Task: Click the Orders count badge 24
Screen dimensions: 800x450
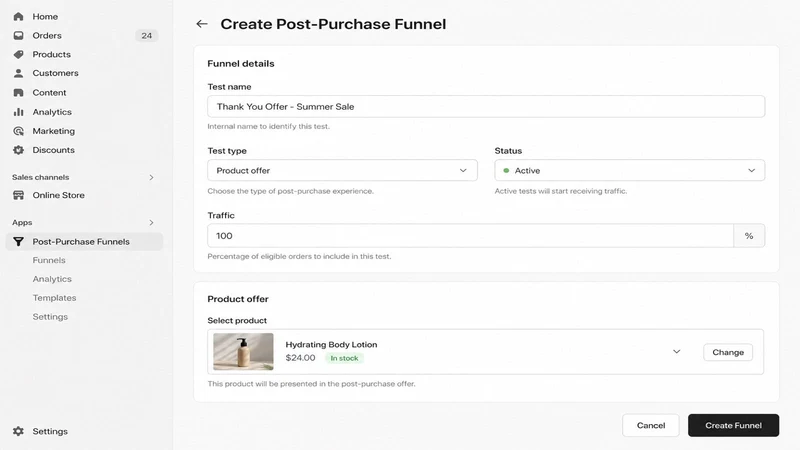Action: click(146, 36)
